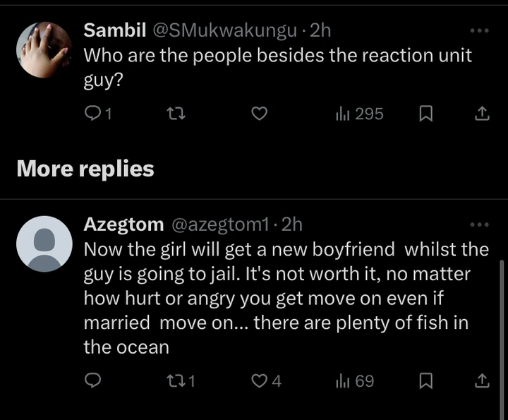
Task: Open more options menu on Azegtom's tweet
Action: coord(480,224)
